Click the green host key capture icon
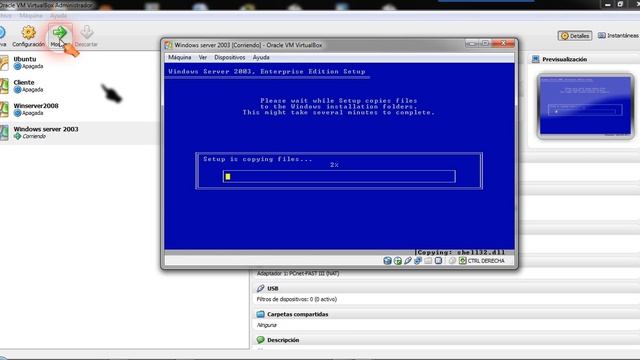The height and width of the screenshot is (360, 640). [x=462, y=261]
